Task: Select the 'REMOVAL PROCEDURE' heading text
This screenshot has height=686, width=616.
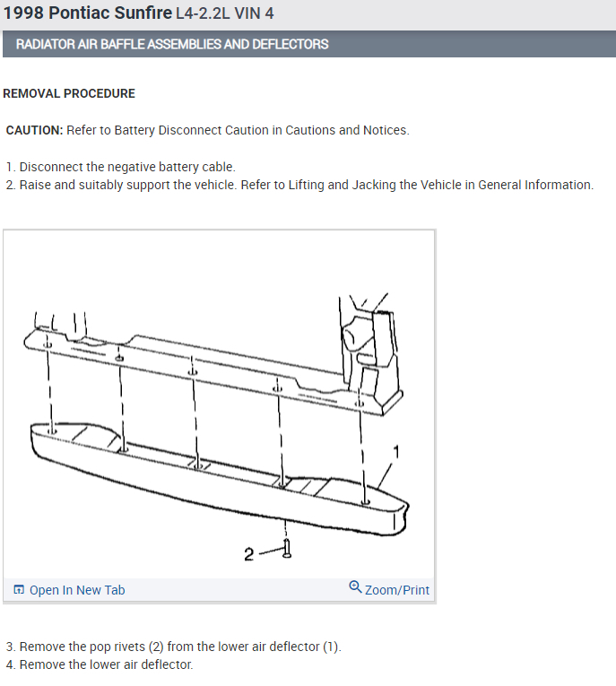Action: 69,93
